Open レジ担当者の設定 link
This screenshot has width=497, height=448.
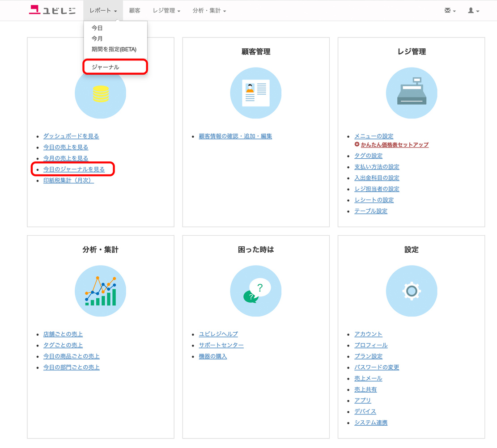(377, 189)
